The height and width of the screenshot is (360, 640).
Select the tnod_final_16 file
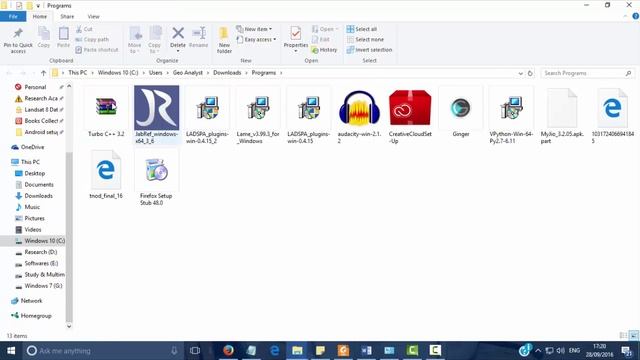pos(106,175)
